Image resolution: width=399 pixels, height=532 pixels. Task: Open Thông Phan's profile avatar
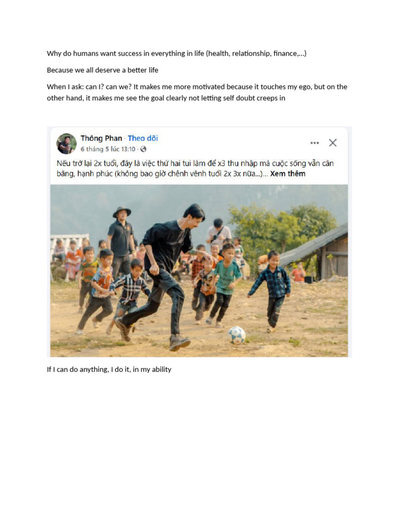tap(66, 143)
